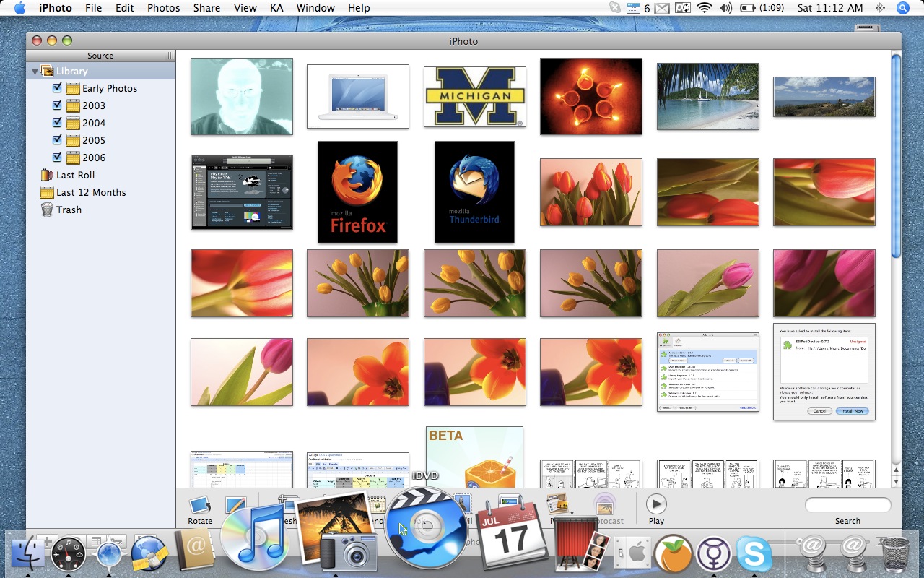Open the View menu
The height and width of the screenshot is (578, 924).
[245, 8]
